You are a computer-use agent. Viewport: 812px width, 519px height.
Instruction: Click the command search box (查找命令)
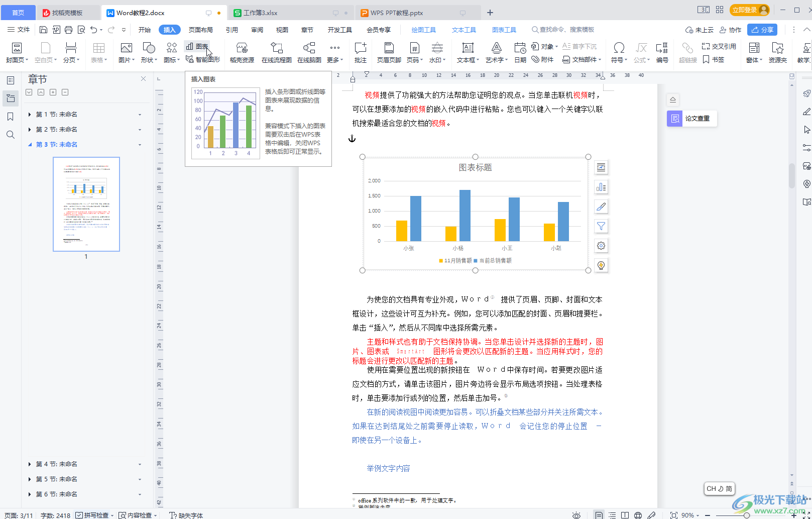(563, 30)
